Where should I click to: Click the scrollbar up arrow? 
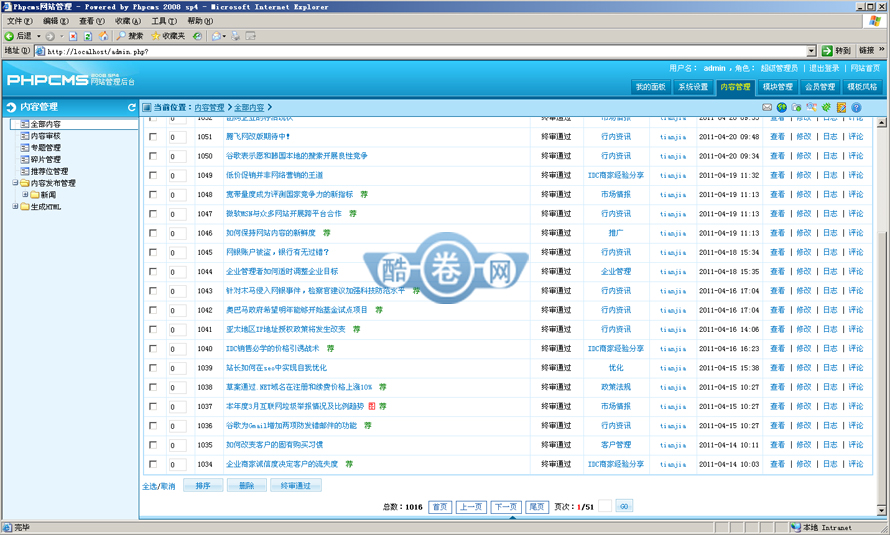click(x=881, y=123)
